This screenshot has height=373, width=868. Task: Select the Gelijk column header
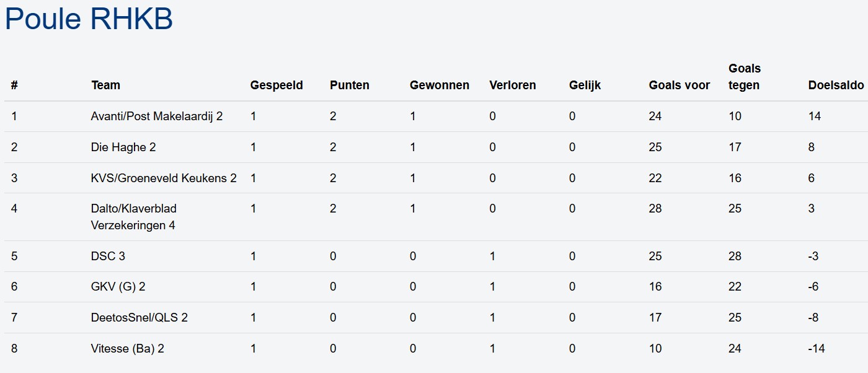(x=585, y=86)
